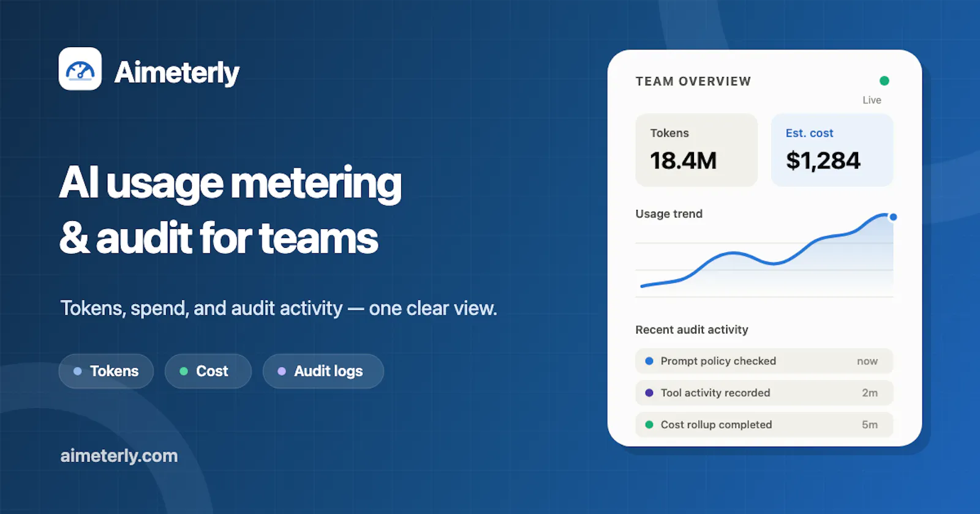980x514 pixels.
Task: Click the usage trend chart endpoint dot
Action: click(x=893, y=217)
